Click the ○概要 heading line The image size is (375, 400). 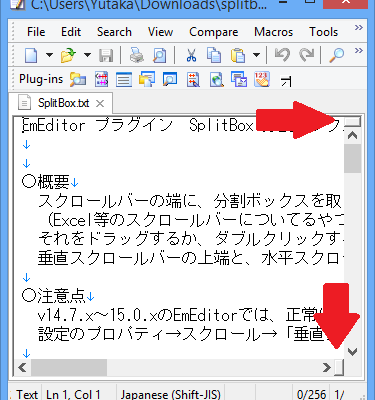pyautogui.click(x=50, y=182)
